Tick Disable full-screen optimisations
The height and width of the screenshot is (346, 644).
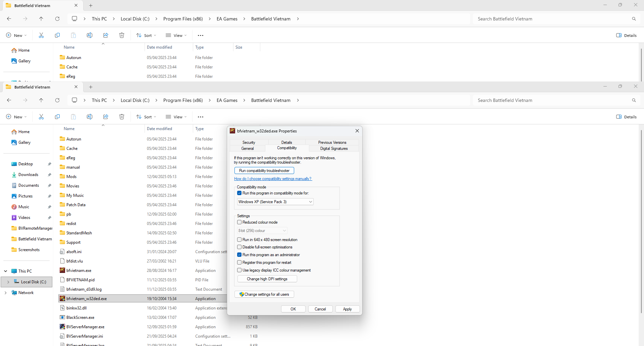pyautogui.click(x=239, y=247)
